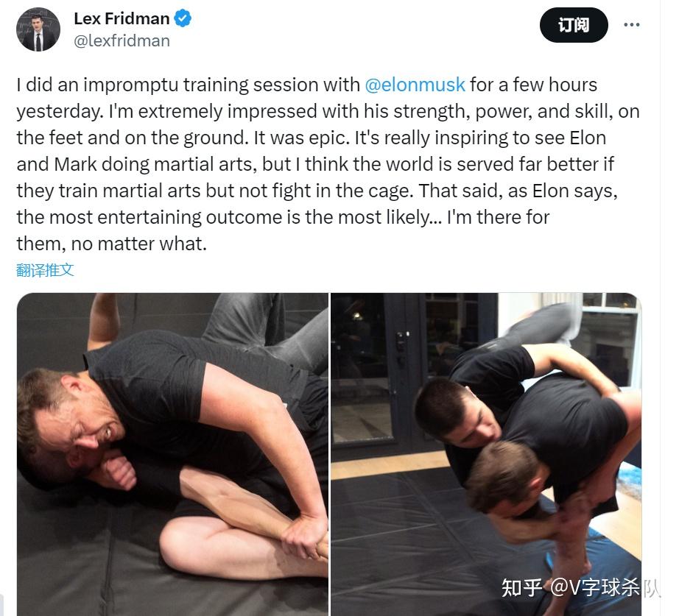Open the right takedown photo

[x=486, y=454]
